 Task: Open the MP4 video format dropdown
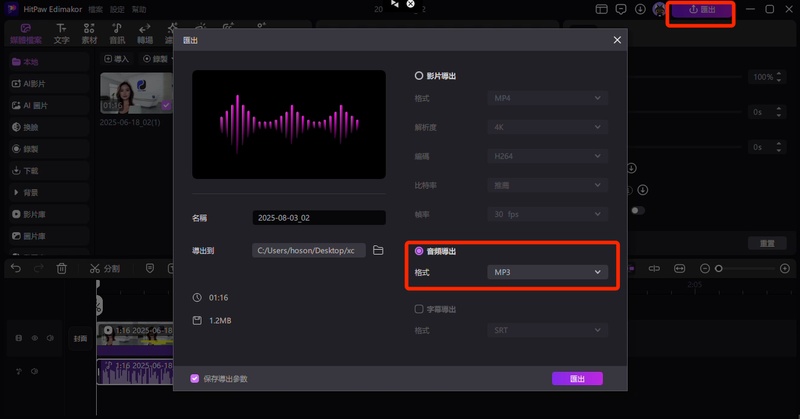(547, 98)
